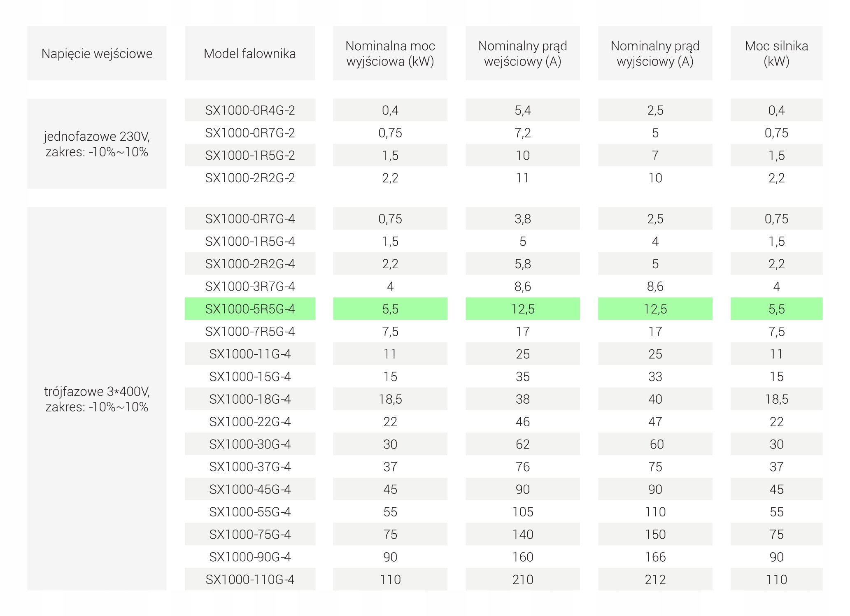
Task: Select model SX1000-0R4G-2 in the table
Action: (x=250, y=110)
